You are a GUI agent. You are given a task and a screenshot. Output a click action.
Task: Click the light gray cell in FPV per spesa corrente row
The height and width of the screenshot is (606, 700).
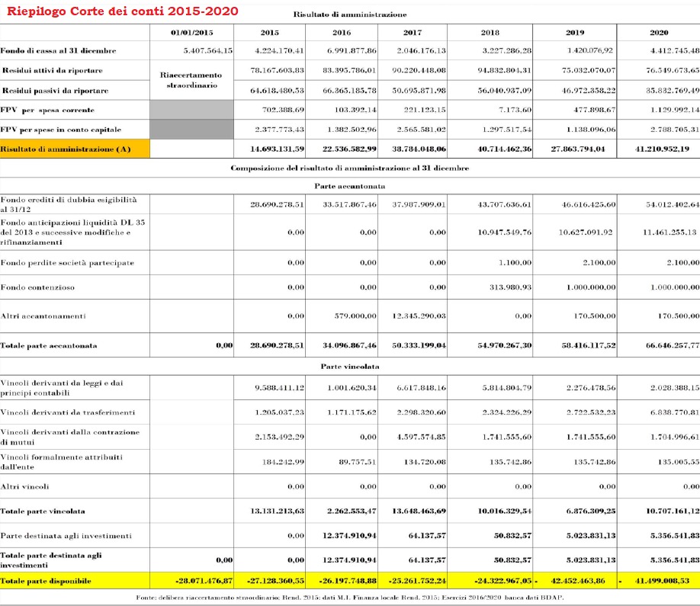point(191,110)
